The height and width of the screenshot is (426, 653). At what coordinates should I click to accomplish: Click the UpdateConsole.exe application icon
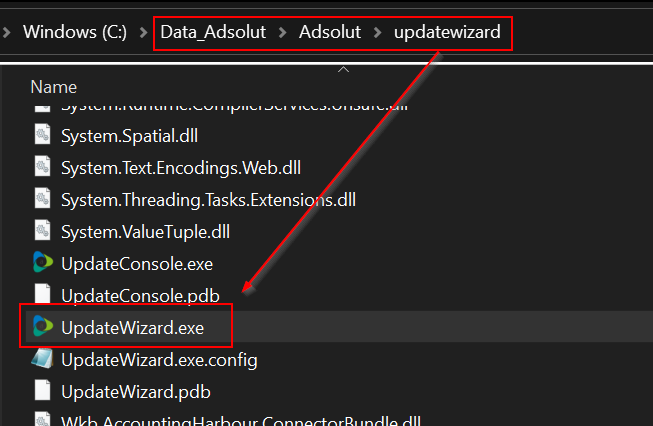[43, 263]
